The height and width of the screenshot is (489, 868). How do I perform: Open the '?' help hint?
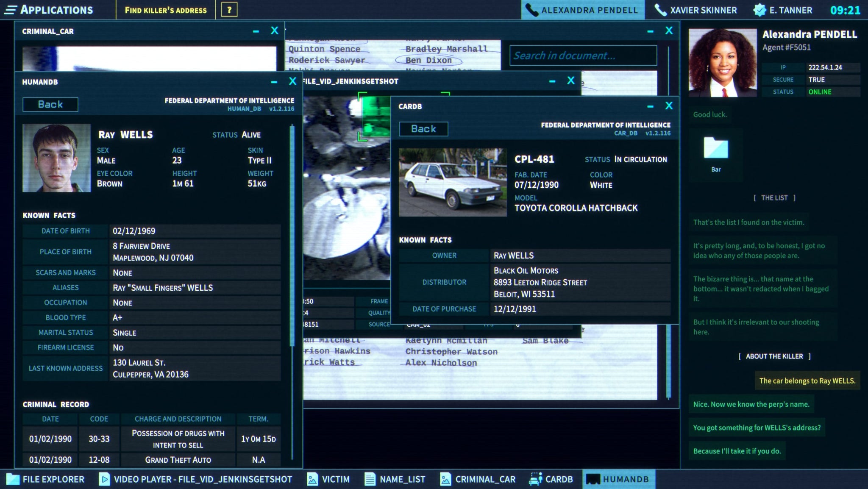pos(229,10)
